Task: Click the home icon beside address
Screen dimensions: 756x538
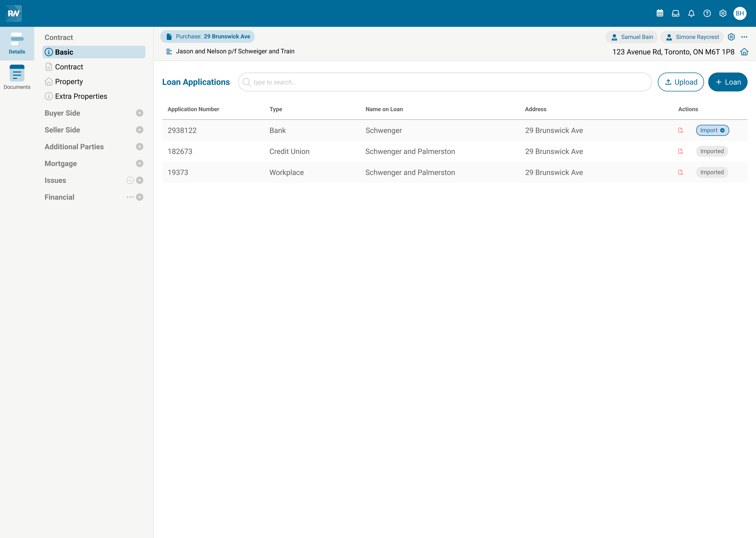Action: (744, 52)
